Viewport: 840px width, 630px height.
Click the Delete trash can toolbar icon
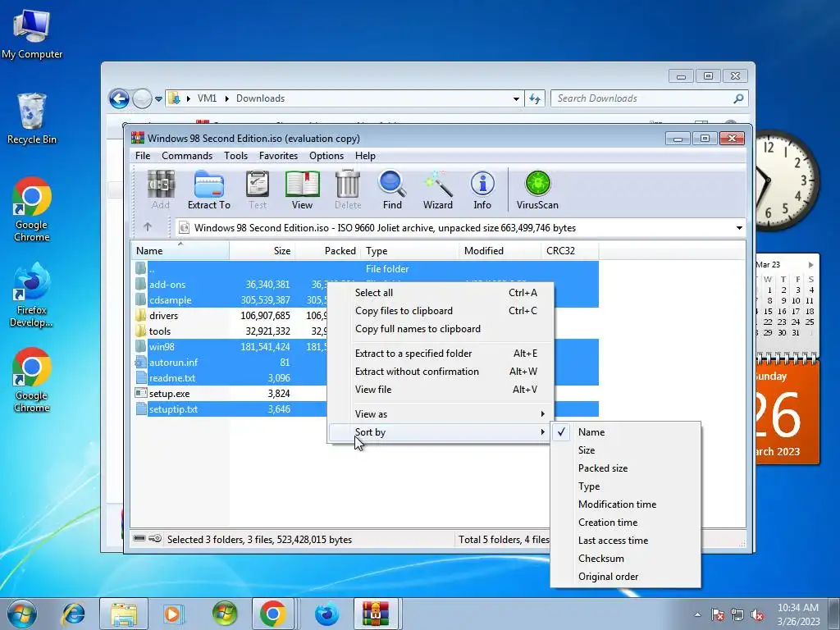348,189
